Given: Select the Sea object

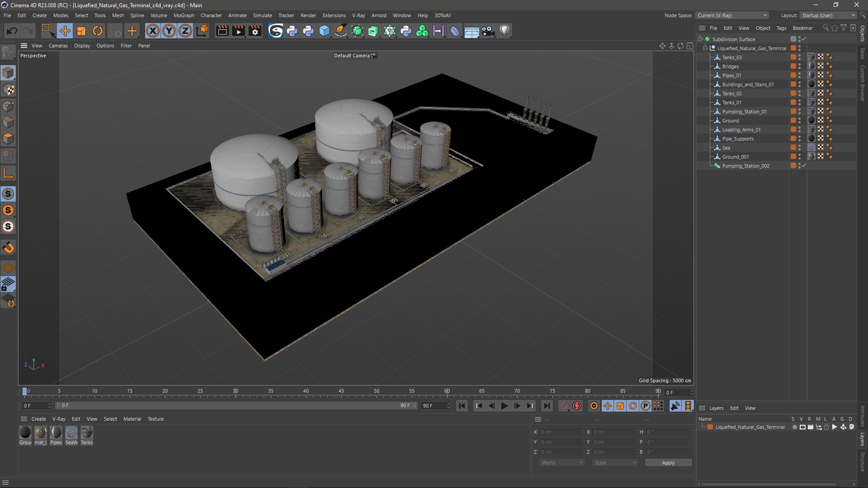Looking at the screenshot, I should click(x=726, y=148).
